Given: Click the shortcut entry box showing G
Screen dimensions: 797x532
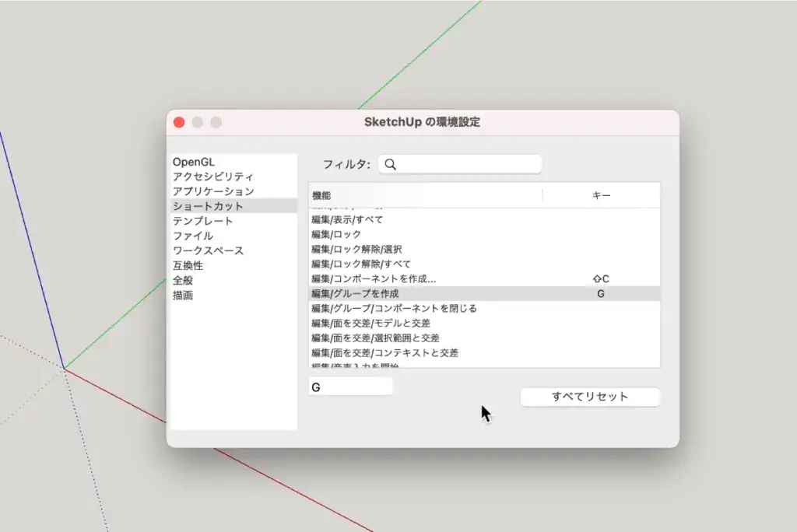Looking at the screenshot, I should pos(350,386).
